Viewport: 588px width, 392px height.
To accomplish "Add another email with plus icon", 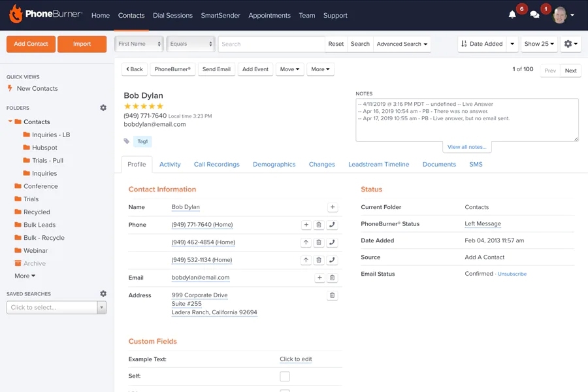I will point(319,278).
